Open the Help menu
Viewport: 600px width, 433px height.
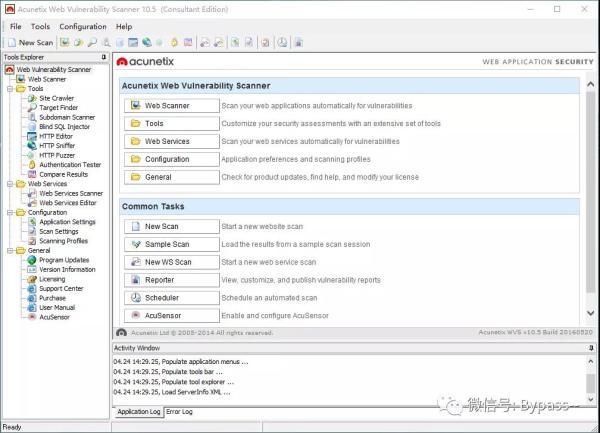point(124,27)
